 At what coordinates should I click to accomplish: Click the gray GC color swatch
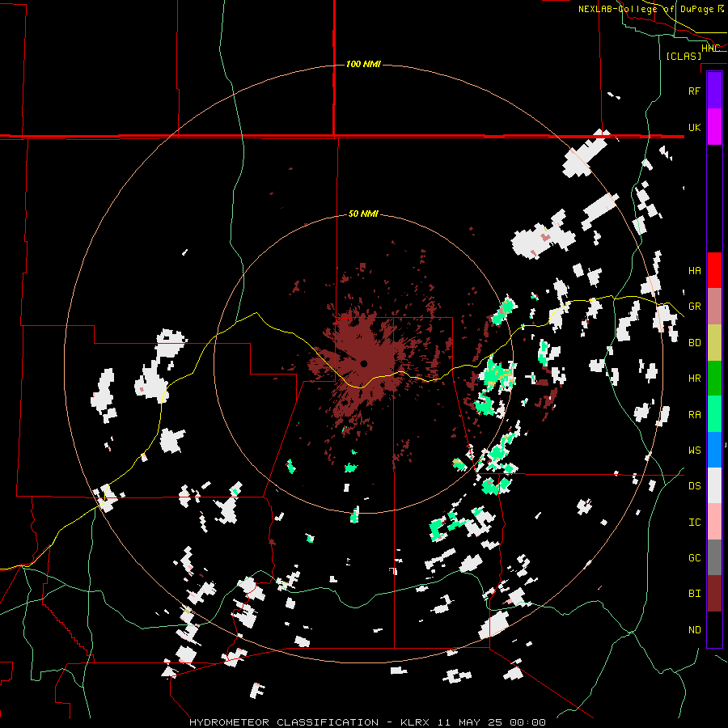point(714,557)
